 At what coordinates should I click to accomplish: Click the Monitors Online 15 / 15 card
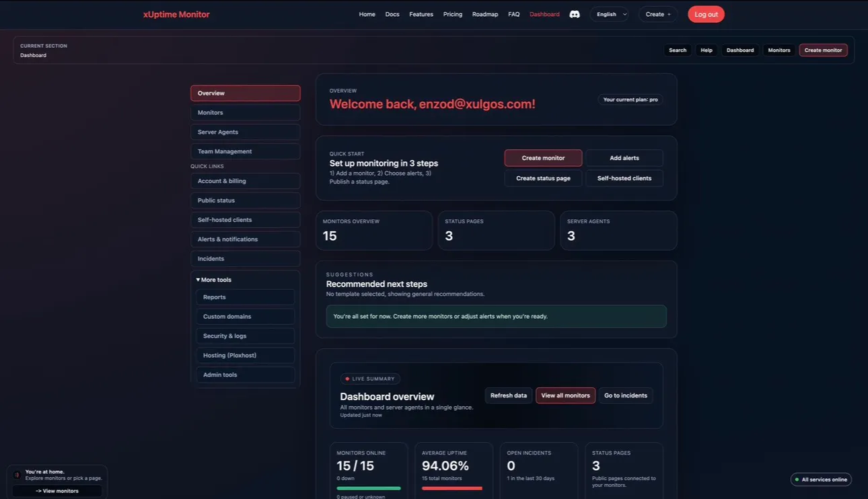click(369, 471)
